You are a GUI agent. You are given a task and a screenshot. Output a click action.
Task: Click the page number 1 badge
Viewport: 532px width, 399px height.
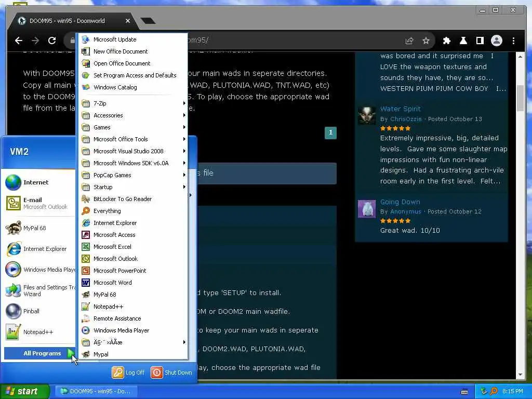pos(330,132)
